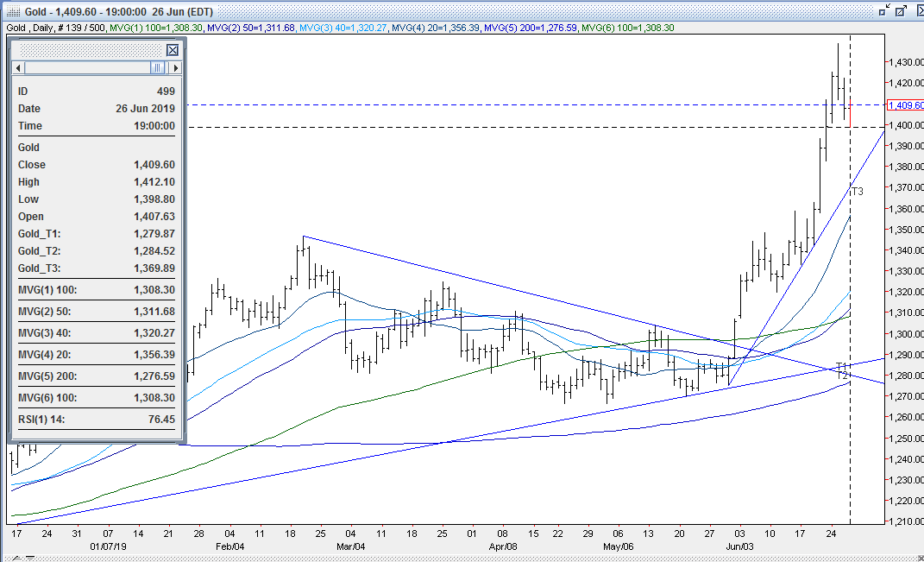Click the "May/06" date axis label
The height and width of the screenshot is (562, 924).
[x=619, y=546]
